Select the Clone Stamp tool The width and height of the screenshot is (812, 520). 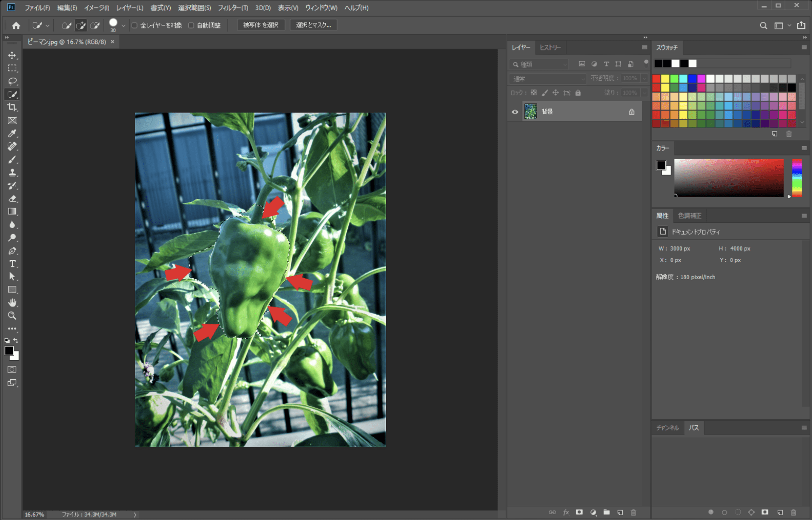tap(12, 173)
